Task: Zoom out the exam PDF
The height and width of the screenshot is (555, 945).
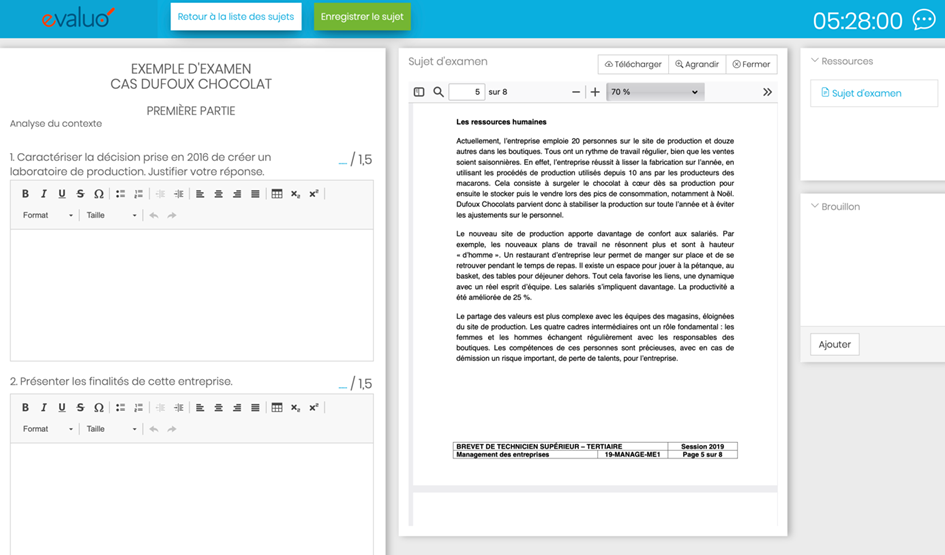Action: tap(576, 92)
